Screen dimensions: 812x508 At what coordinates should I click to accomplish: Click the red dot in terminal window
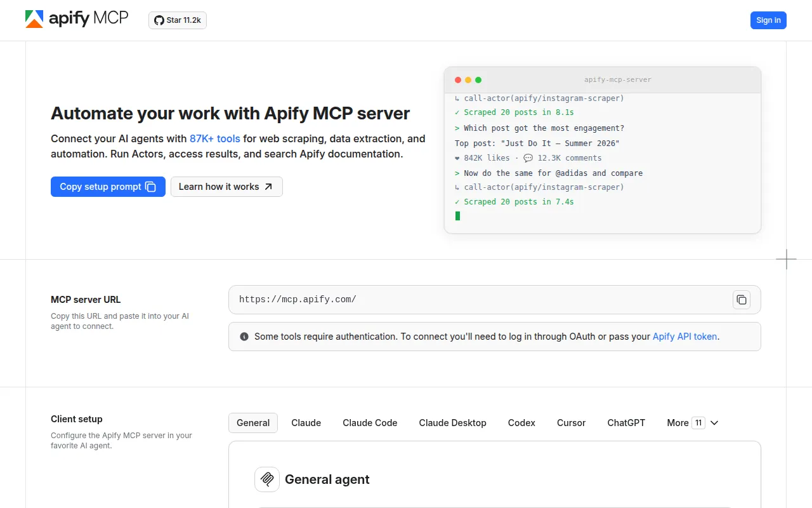coord(458,80)
